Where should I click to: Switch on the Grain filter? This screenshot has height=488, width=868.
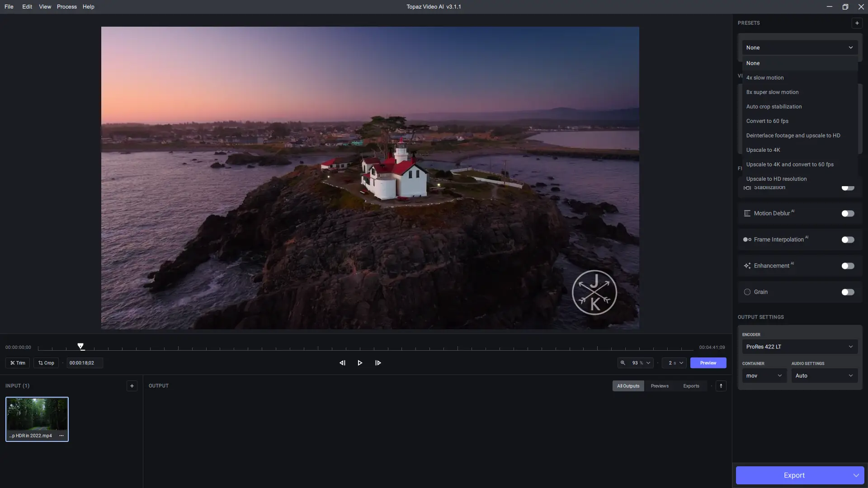click(x=848, y=292)
